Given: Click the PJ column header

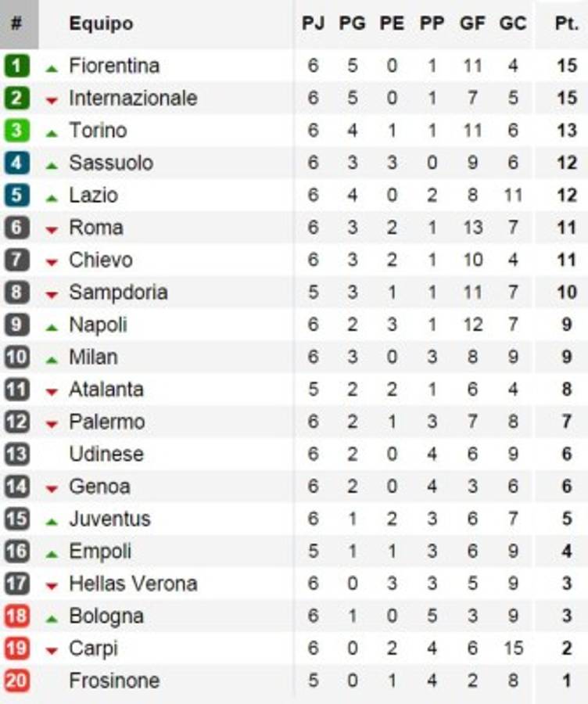Looking at the screenshot, I should [x=314, y=23].
